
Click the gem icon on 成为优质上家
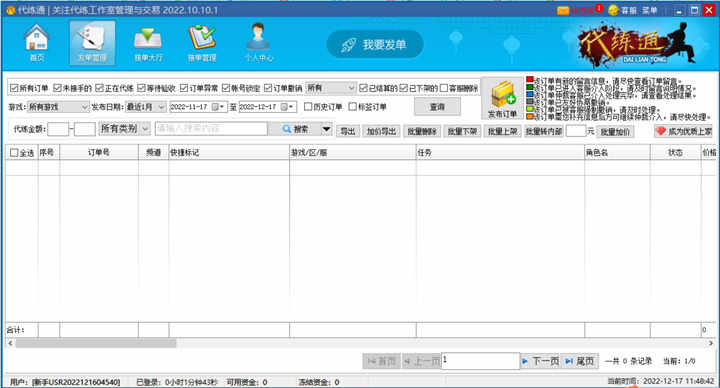coord(661,131)
